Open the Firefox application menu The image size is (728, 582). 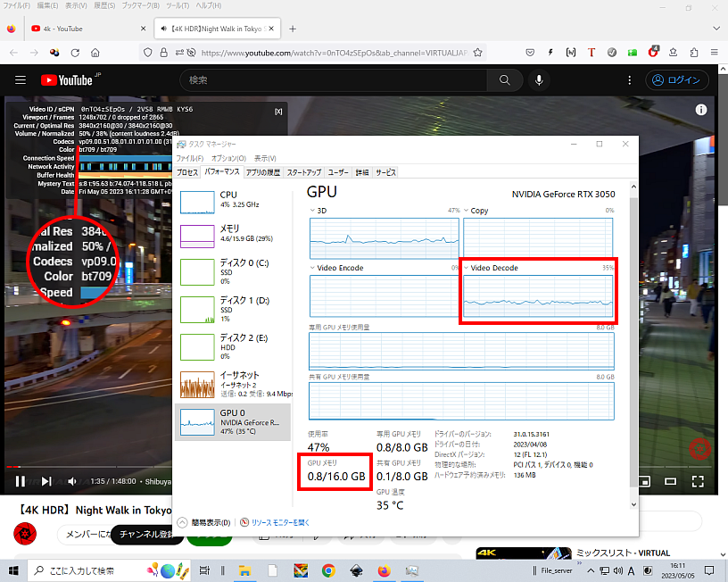[714, 53]
